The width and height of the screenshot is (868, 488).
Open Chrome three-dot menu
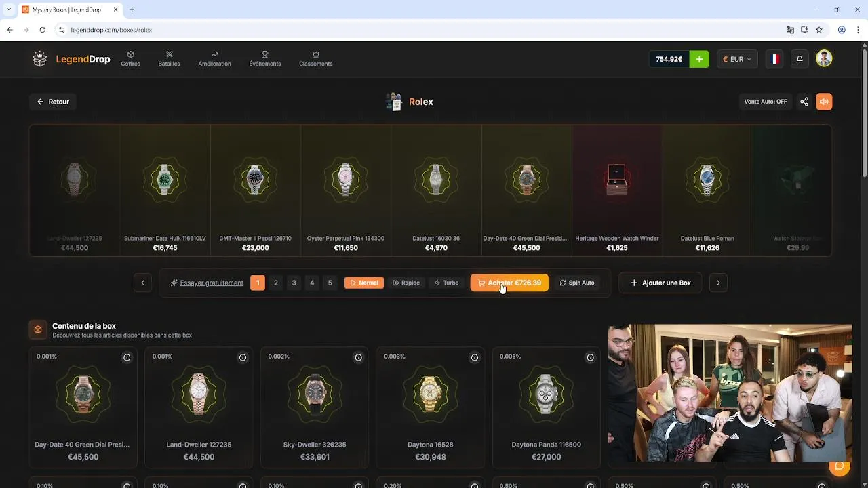pyautogui.click(x=857, y=30)
